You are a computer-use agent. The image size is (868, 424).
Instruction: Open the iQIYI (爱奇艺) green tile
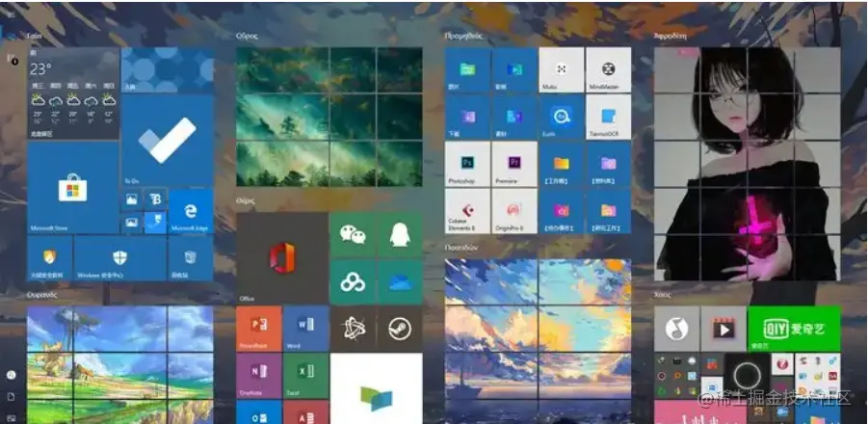pos(794,329)
